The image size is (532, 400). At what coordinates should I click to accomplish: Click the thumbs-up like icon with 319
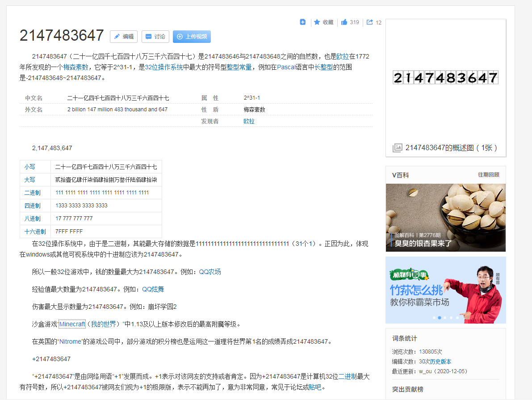[344, 22]
